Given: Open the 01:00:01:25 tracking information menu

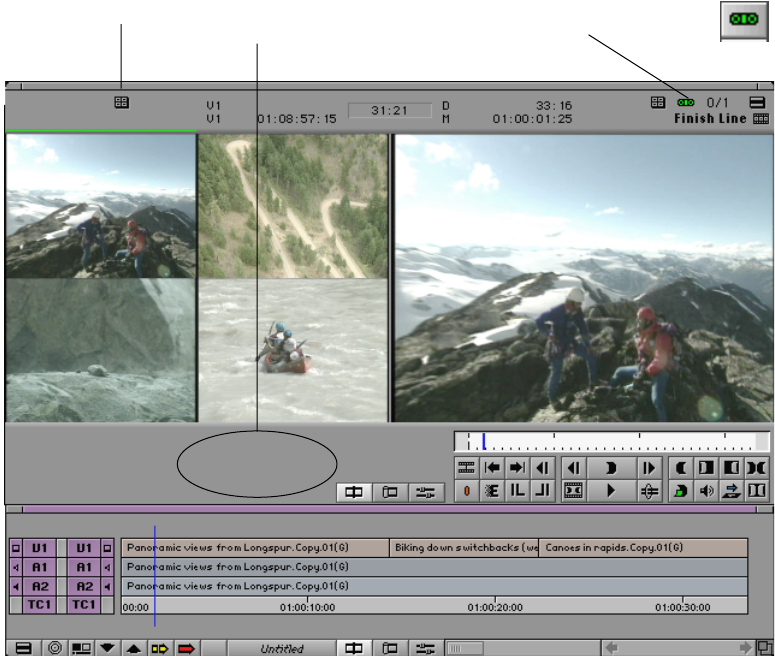Looking at the screenshot, I should tap(532, 119).
